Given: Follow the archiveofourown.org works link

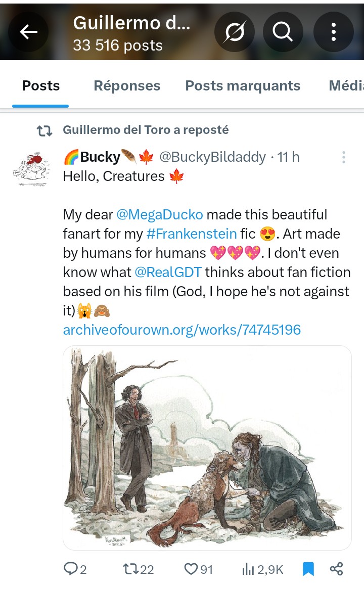Looking at the screenshot, I should pos(182,330).
